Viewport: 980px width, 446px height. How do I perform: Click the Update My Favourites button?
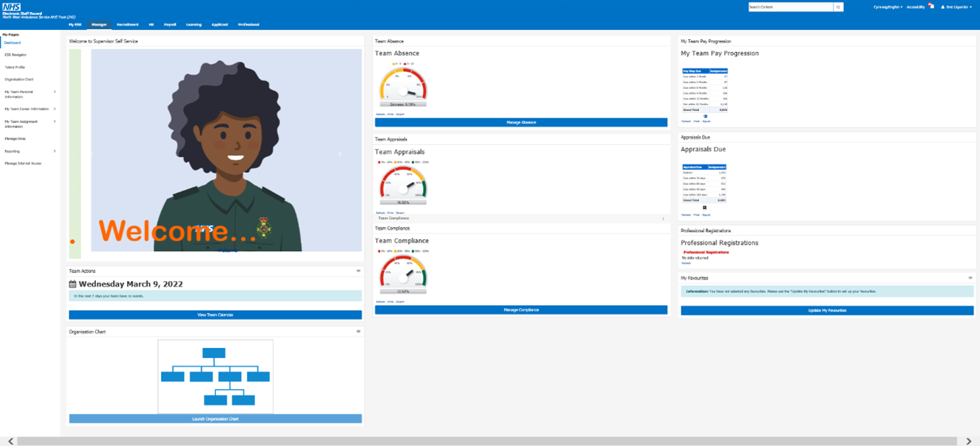827,311
